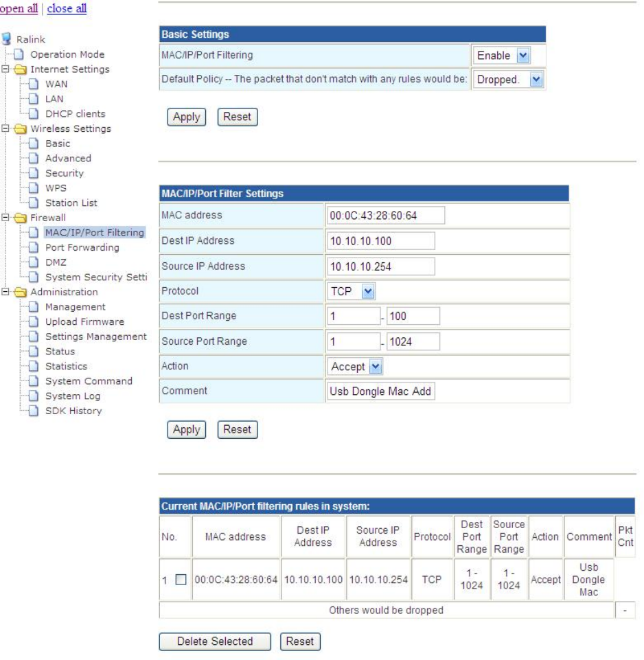Click the page icon beside SDK History
Screen dimensions: 644x660
pyautogui.click(x=34, y=411)
